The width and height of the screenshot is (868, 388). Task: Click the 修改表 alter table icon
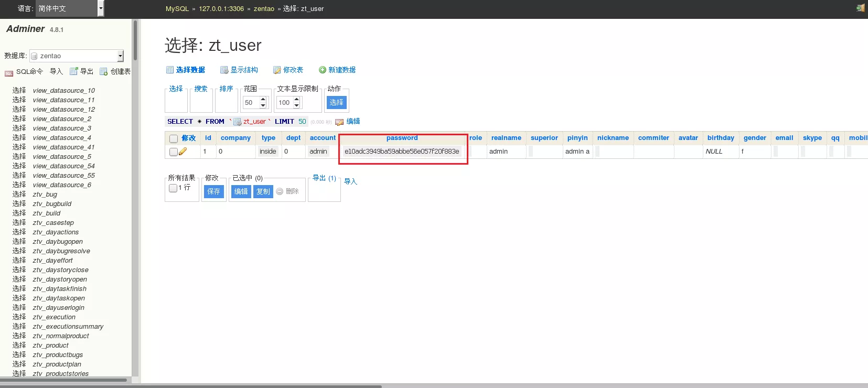click(x=277, y=70)
